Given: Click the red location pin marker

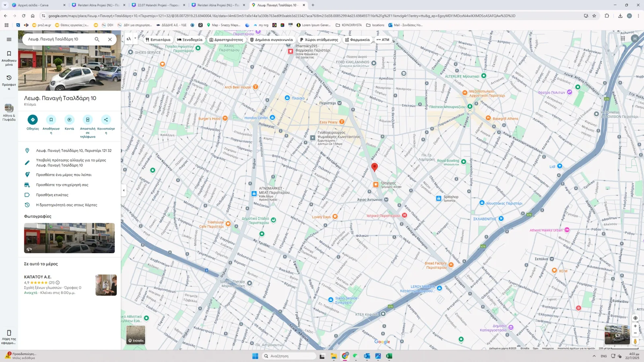Looking at the screenshot, I should click(374, 167).
